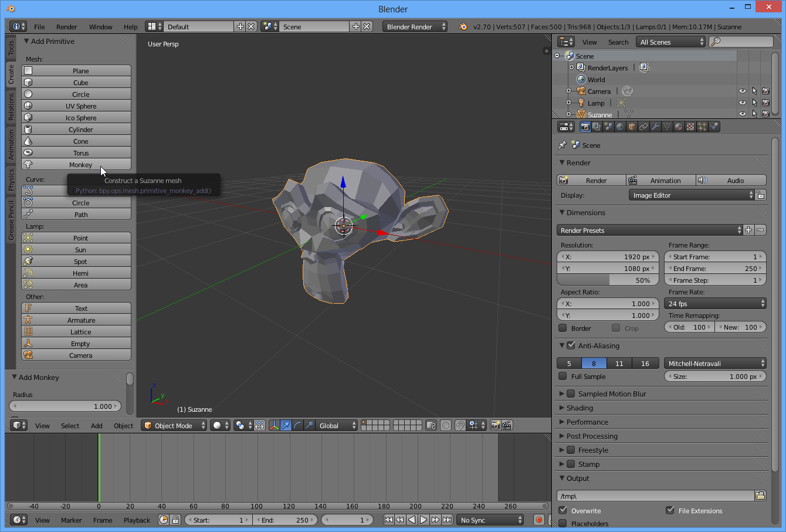The image size is (786, 532).
Task: Click the resolution percentage 50% slider
Action: click(x=607, y=280)
